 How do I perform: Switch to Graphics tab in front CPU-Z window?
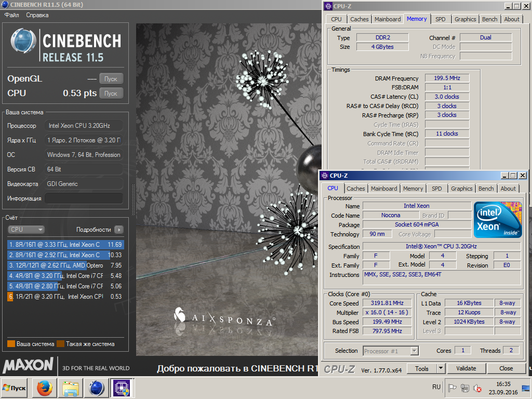(x=461, y=189)
